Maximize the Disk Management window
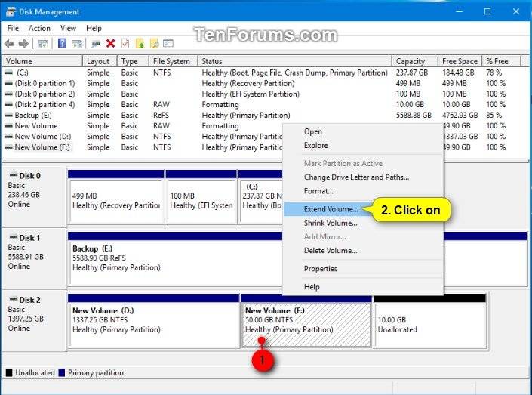 (x=487, y=11)
